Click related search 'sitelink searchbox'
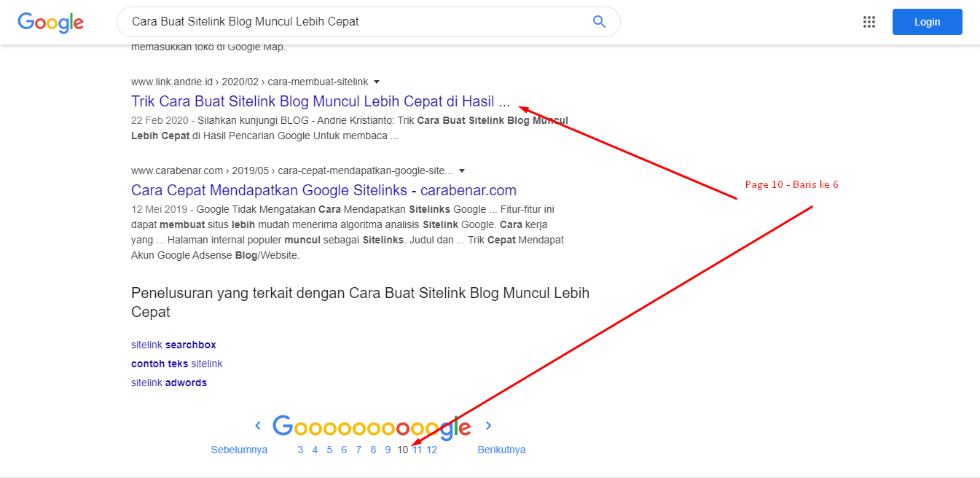This screenshot has width=980, height=478. pos(173,345)
